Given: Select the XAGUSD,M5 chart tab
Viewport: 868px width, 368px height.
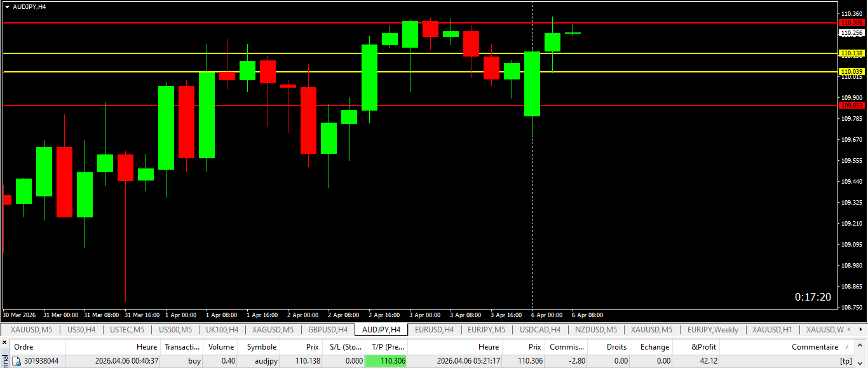Looking at the screenshot, I should coord(273,330).
